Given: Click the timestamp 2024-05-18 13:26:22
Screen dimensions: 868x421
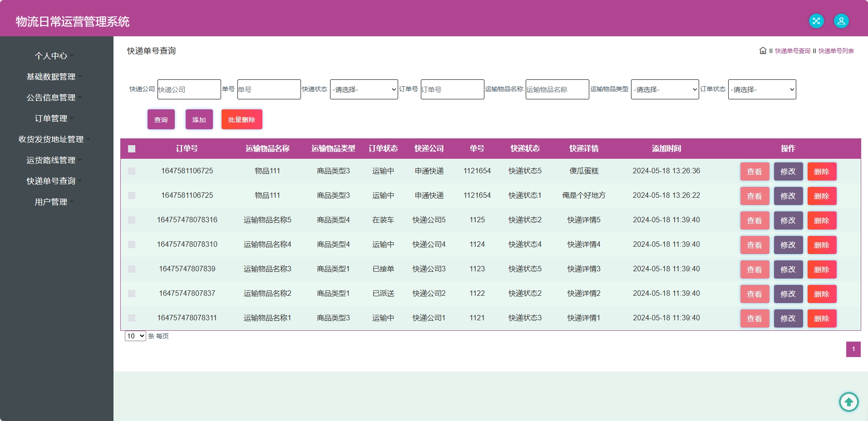Looking at the screenshot, I should [x=666, y=196].
